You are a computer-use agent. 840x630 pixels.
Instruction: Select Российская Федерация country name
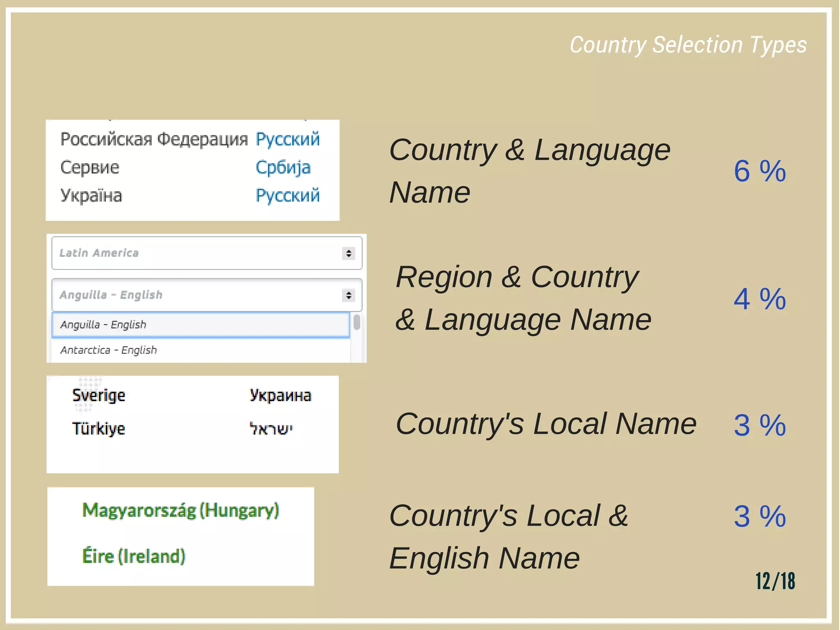coord(154,139)
